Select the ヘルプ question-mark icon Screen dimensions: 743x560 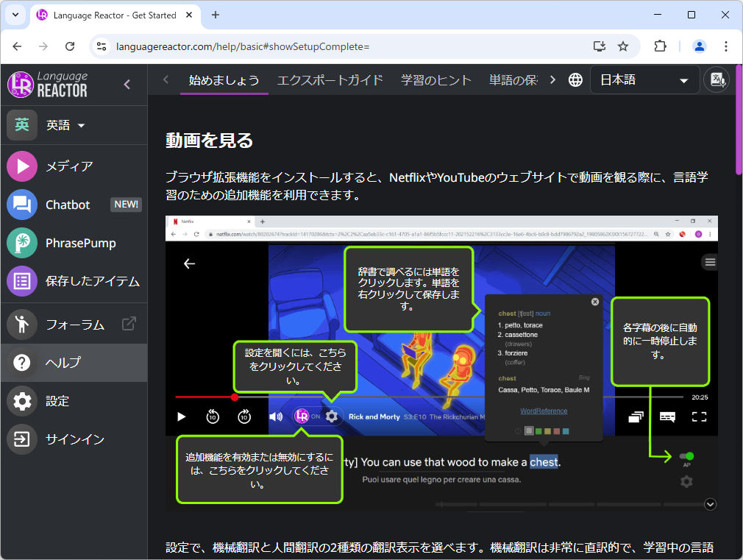pos(21,363)
